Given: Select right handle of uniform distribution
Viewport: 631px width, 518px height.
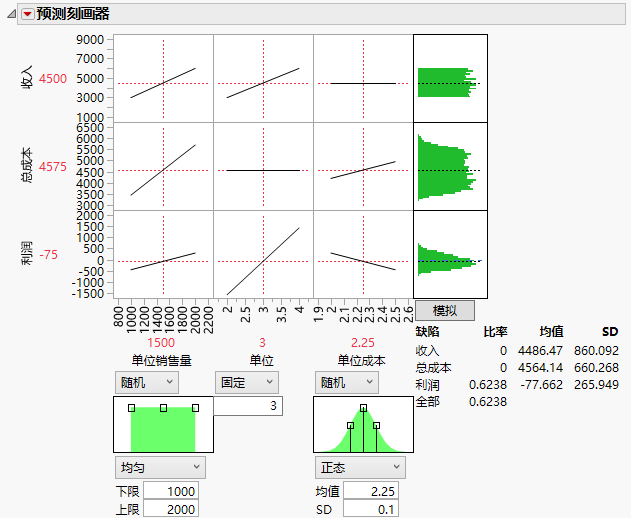Looking at the screenshot, I should click(195, 408).
